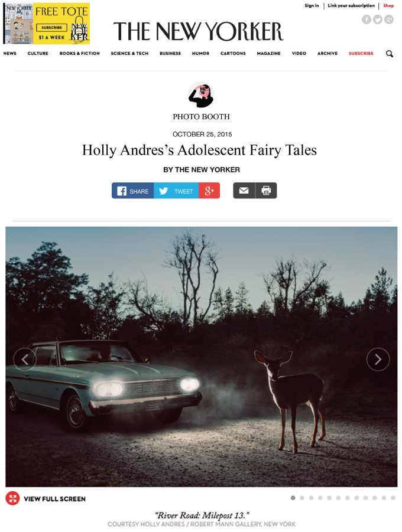Select the last slideshow pagination dot
The width and height of the screenshot is (402, 532).
point(393,498)
